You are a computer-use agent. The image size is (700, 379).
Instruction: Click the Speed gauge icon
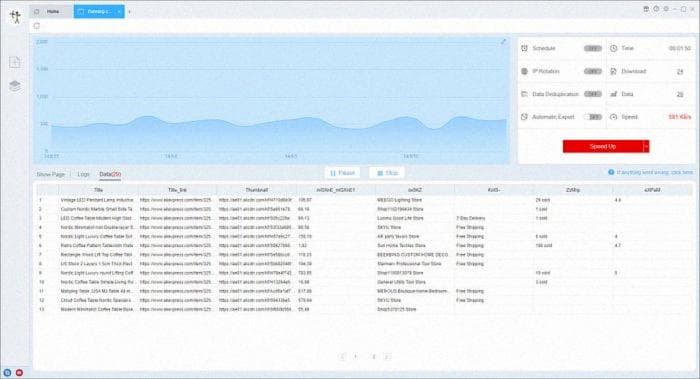point(614,117)
